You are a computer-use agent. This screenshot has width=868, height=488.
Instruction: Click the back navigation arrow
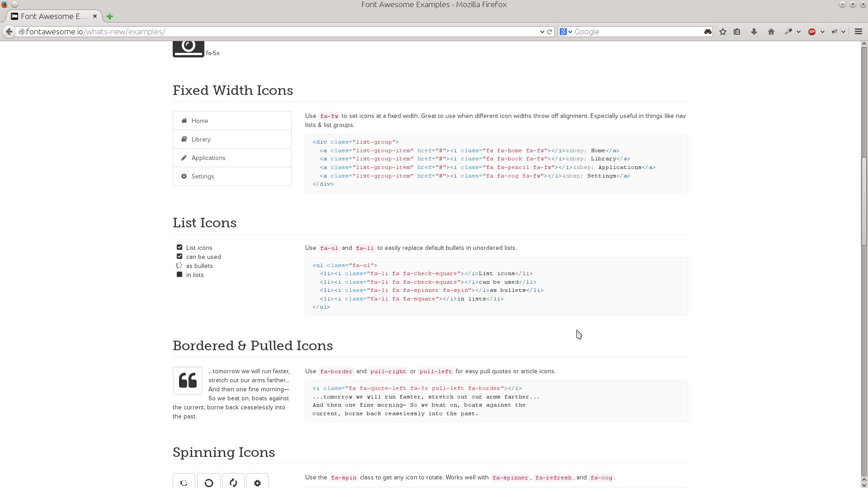click(x=9, y=32)
